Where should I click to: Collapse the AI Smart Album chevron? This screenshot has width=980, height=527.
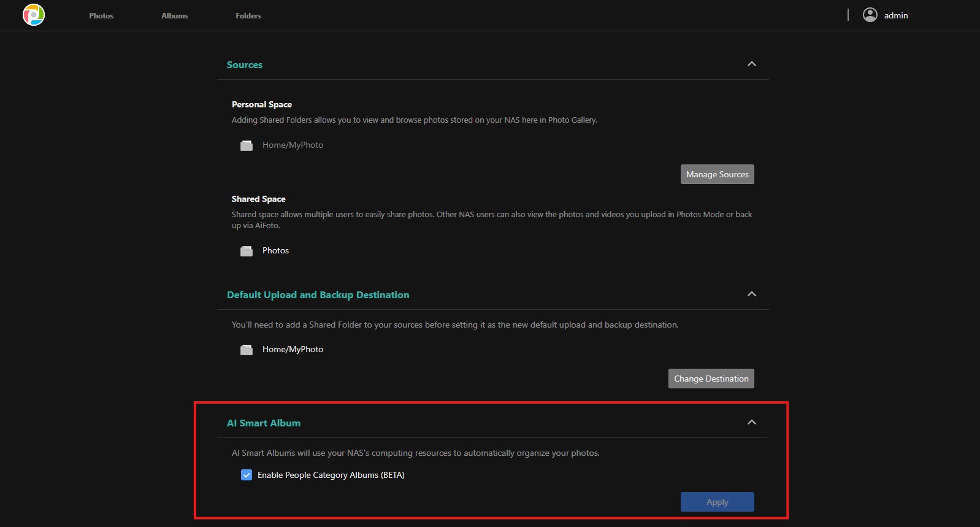(751, 423)
